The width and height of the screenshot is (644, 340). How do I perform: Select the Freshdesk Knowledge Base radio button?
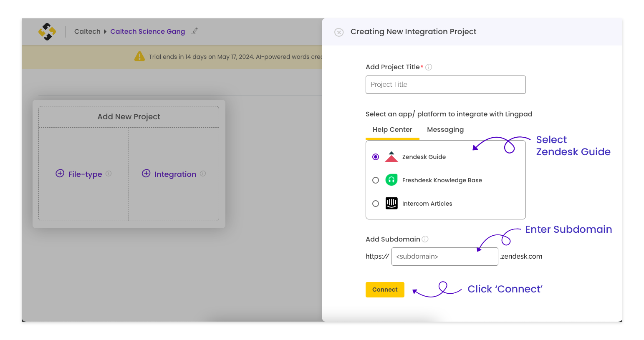(376, 180)
